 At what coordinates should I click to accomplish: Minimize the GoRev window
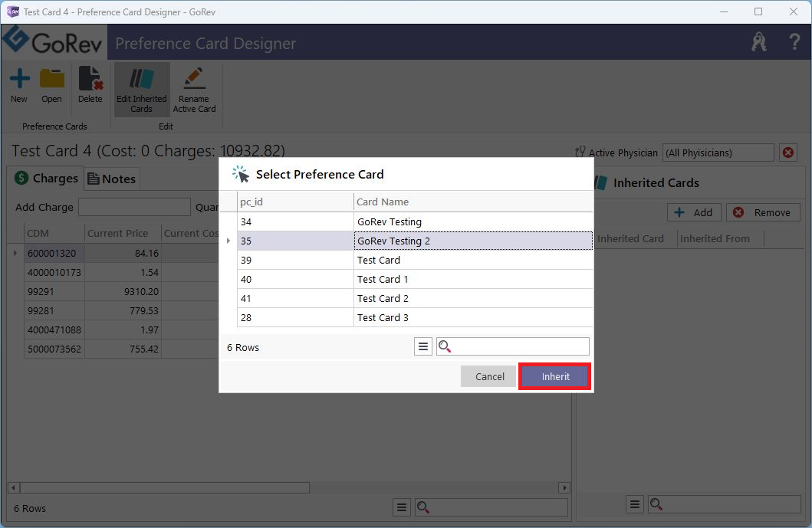(x=724, y=12)
